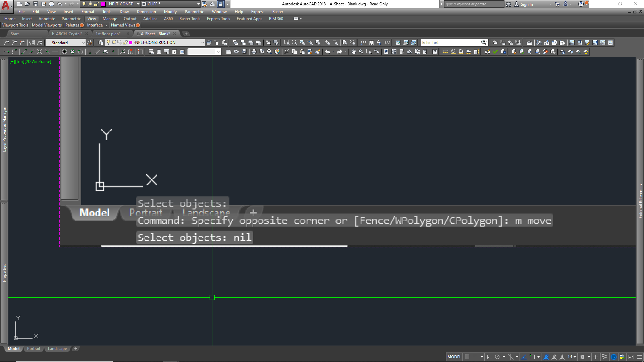
Task: Click the Sign In link
Action: click(527, 4)
